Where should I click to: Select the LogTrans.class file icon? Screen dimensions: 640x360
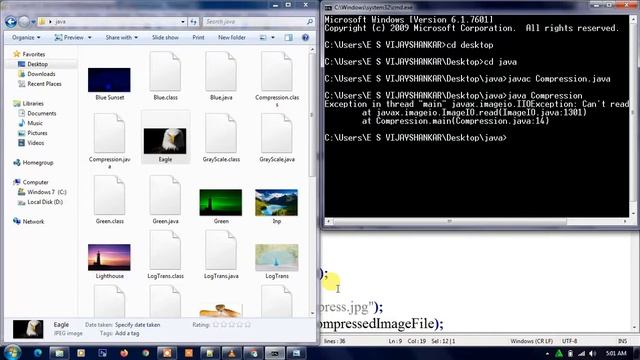[165, 250]
